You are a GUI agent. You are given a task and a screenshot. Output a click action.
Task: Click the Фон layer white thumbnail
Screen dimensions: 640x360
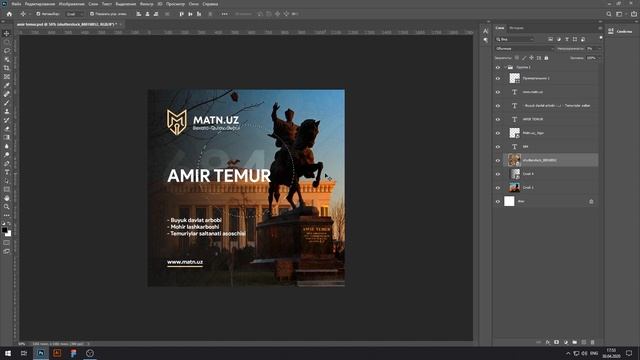point(509,201)
